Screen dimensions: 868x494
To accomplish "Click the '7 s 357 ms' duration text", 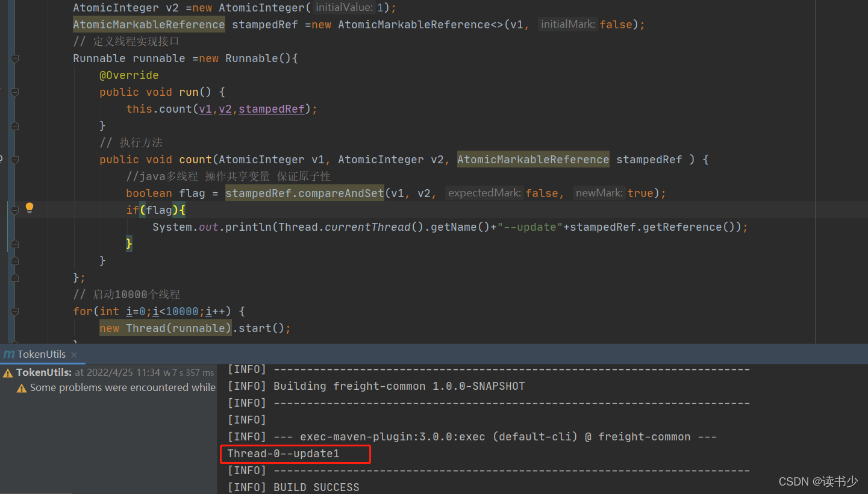I will click(x=193, y=374).
